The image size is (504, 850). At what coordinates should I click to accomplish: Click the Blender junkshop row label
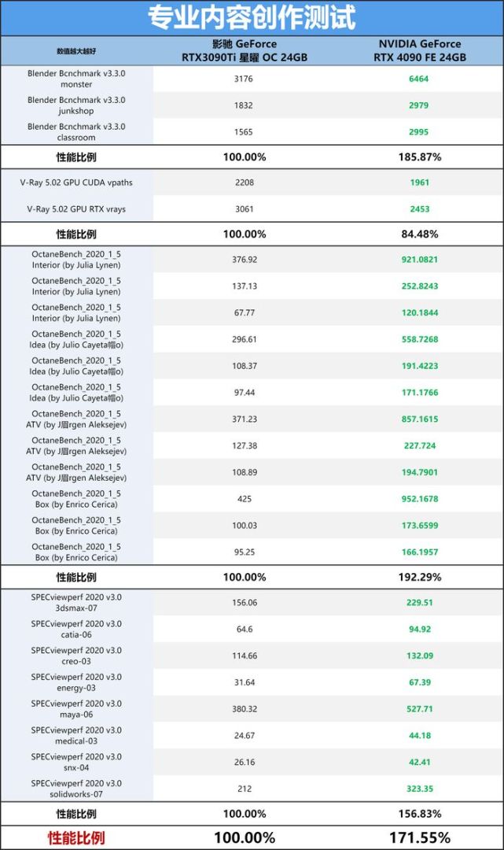(76, 105)
